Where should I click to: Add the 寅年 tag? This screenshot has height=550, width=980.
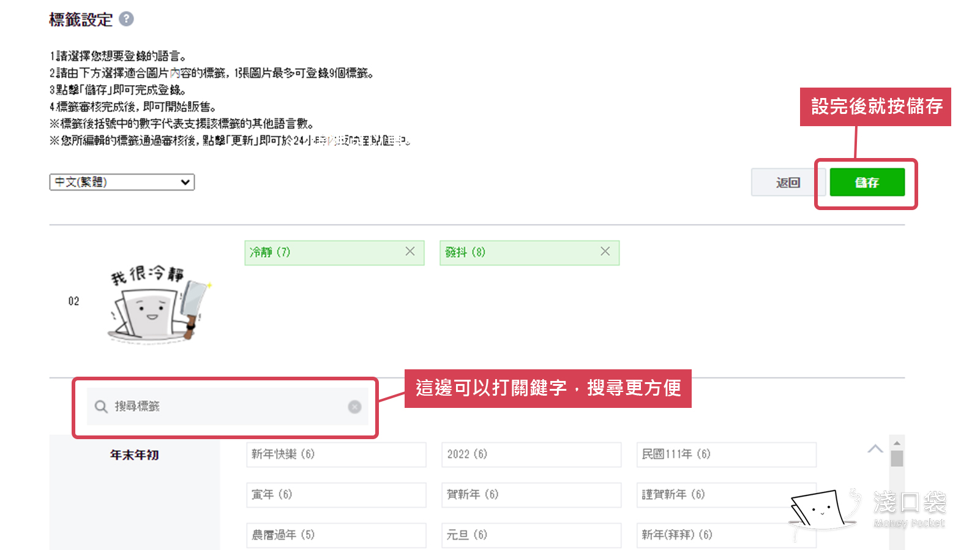pyautogui.click(x=335, y=495)
